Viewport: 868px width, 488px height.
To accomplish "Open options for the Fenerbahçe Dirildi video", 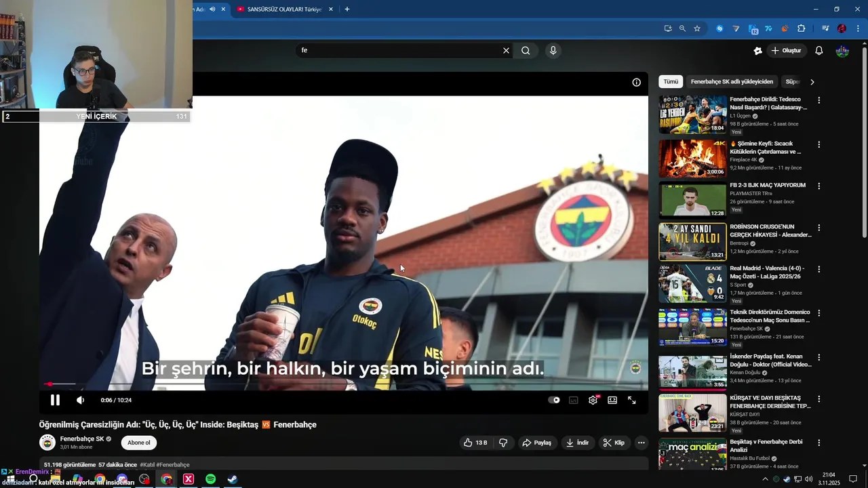I will tap(818, 100).
